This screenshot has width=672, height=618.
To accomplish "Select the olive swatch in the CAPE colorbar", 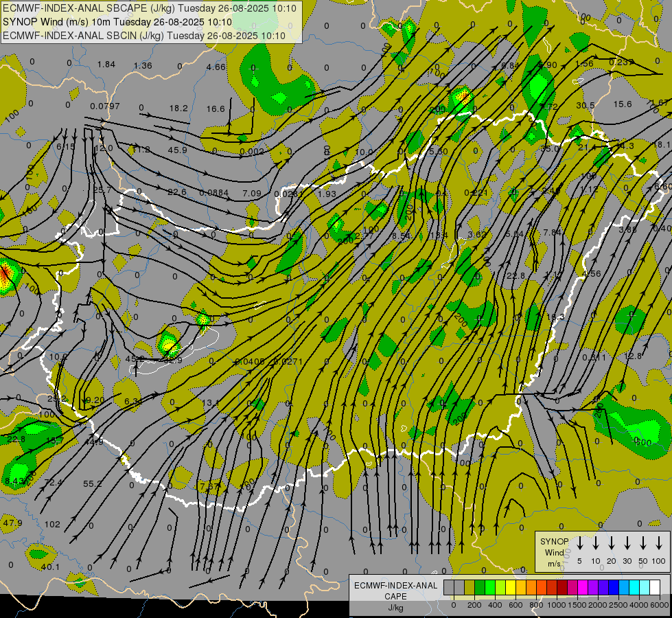I will click(x=470, y=587).
